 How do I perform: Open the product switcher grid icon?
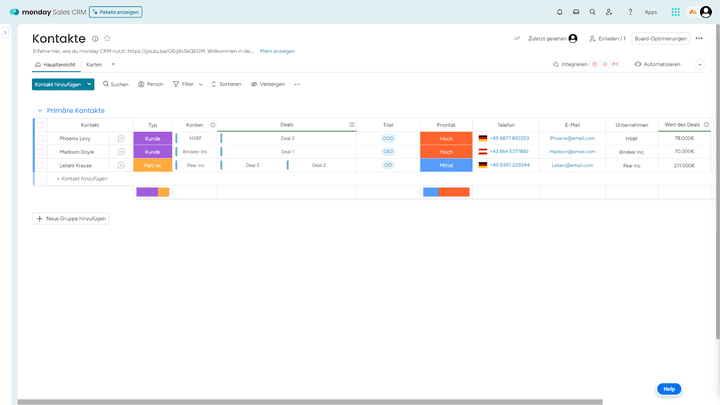tap(676, 12)
